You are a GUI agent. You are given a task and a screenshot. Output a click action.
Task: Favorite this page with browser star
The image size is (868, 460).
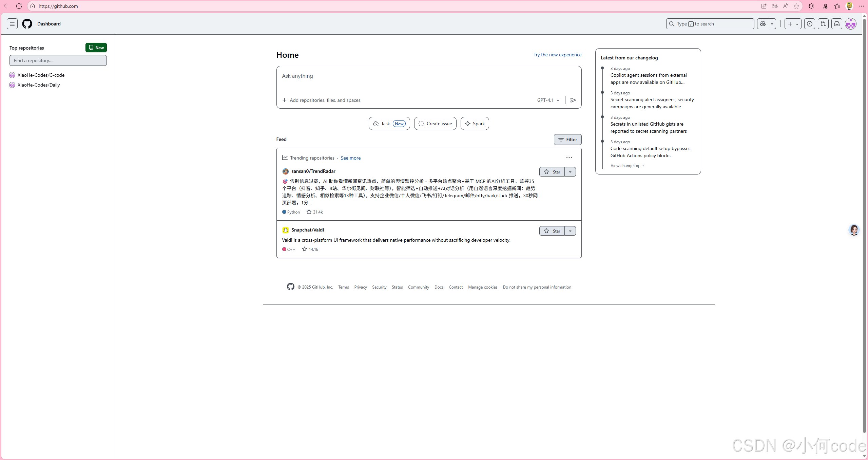[796, 6]
